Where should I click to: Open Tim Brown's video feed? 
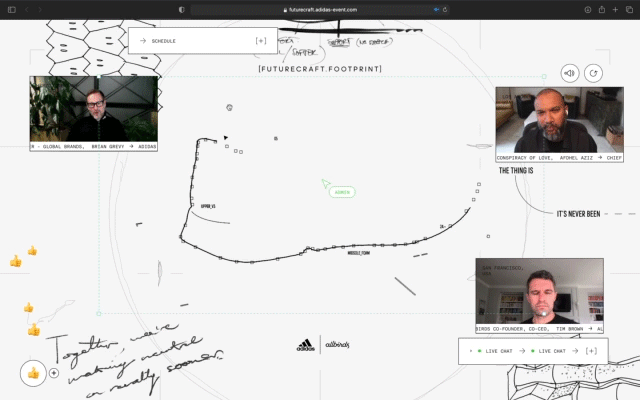539,291
